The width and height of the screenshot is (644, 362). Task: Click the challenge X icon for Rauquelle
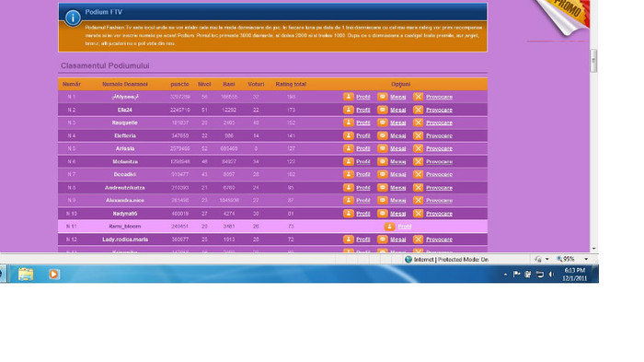click(x=418, y=123)
